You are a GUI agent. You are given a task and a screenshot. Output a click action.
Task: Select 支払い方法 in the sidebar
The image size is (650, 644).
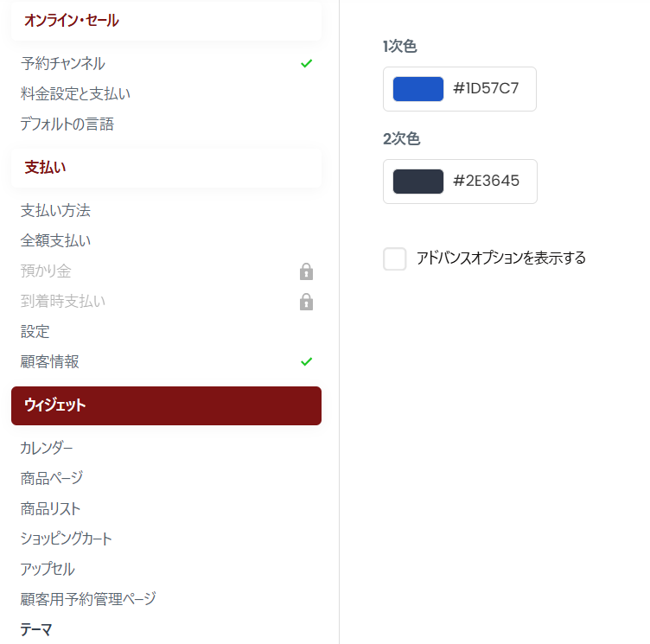coord(55,210)
